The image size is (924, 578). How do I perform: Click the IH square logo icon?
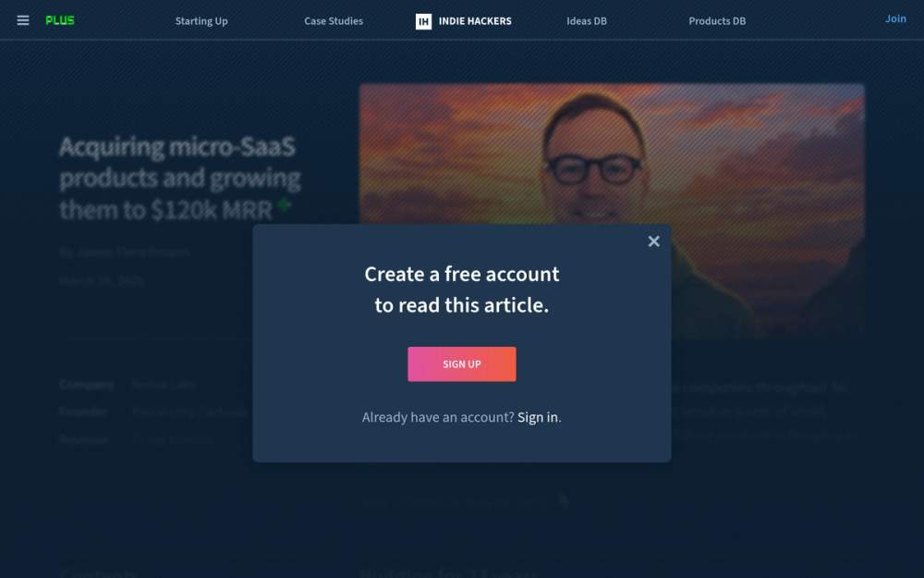[x=424, y=22]
